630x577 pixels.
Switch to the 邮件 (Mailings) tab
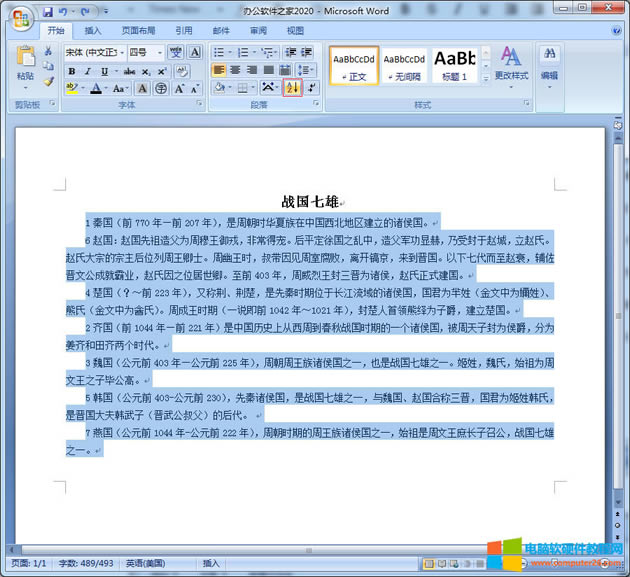(221, 31)
